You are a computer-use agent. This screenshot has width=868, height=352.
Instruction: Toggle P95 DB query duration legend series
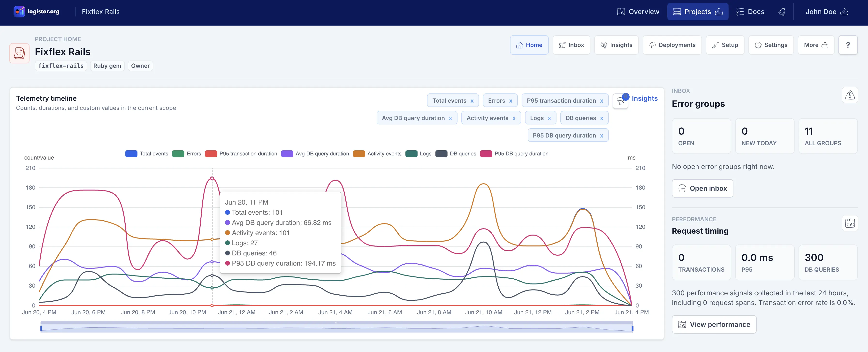[x=514, y=154]
